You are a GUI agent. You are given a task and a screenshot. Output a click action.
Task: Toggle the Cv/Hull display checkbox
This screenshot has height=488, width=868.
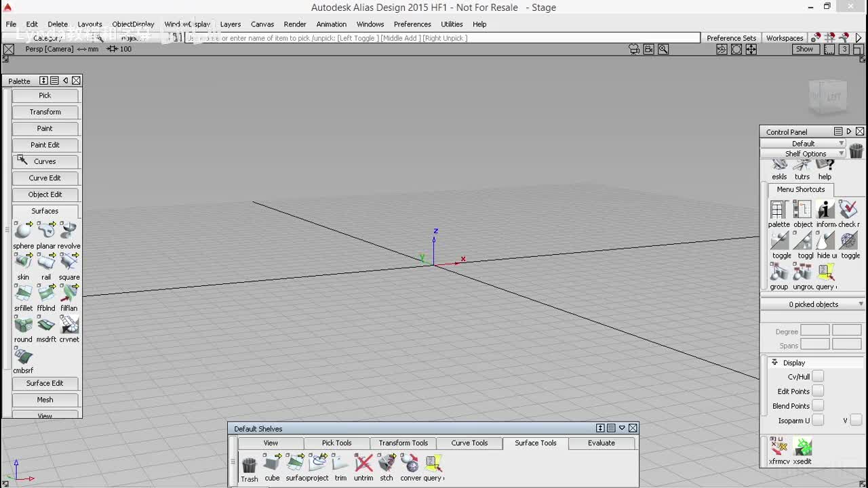(818, 376)
